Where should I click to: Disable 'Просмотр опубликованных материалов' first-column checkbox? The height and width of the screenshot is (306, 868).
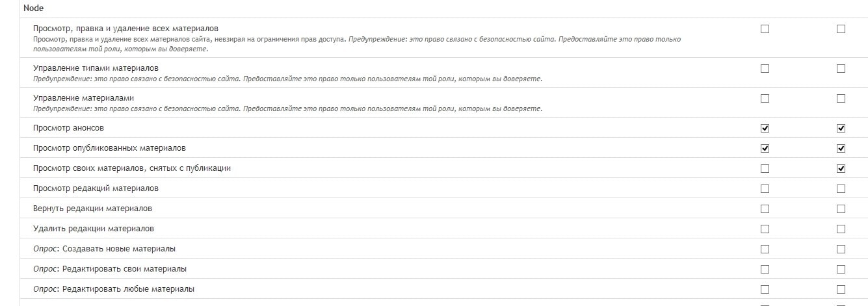tap(765, 148)
